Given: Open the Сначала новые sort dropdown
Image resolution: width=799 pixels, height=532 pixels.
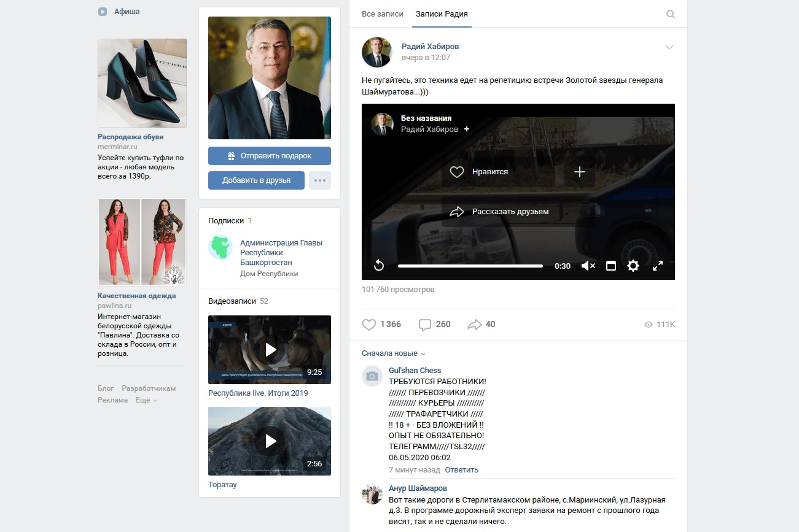Looking at the screenshot, I should 393,353.
